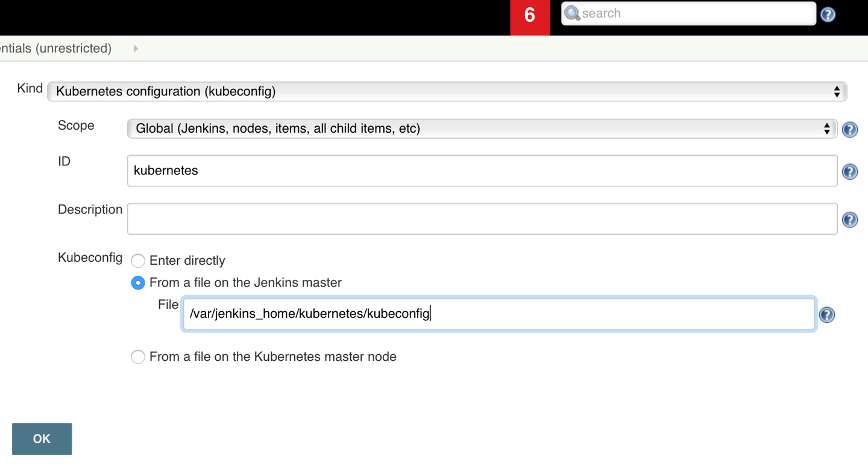
Task: Expand the Scope dropdown list
Action: [x=482, y=129]
